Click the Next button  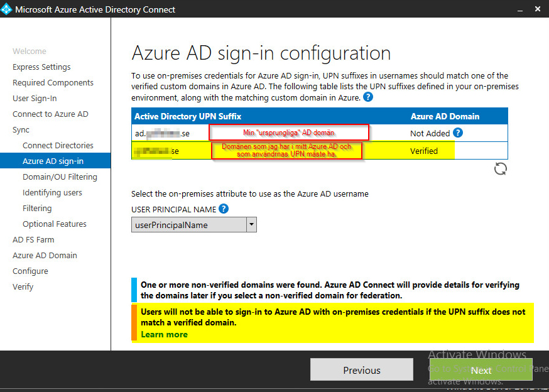pyautogui.click(x=481, y=370)
